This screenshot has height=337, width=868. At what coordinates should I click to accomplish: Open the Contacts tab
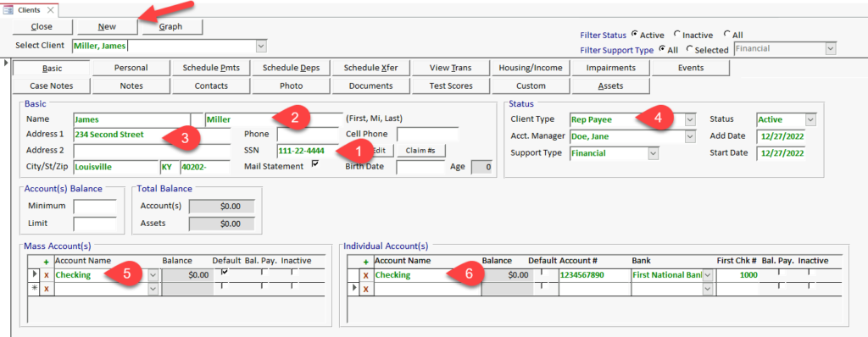coord(211,86)
